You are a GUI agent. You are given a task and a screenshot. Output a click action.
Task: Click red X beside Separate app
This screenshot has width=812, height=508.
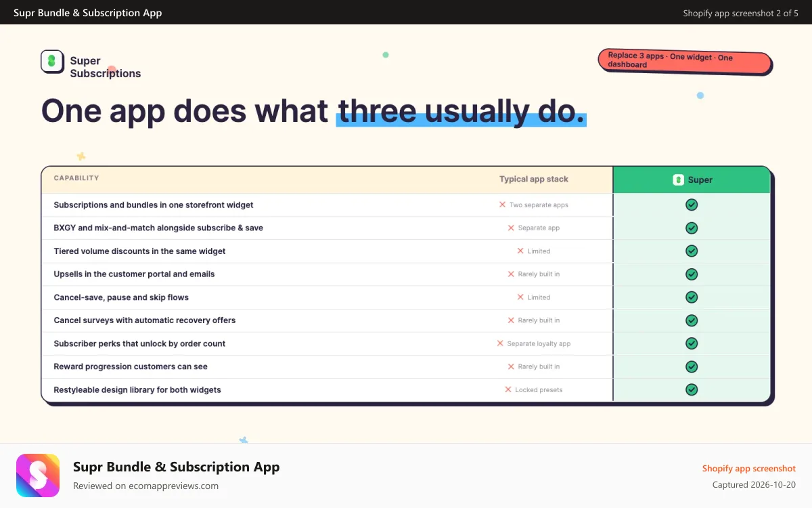point(511,228)
